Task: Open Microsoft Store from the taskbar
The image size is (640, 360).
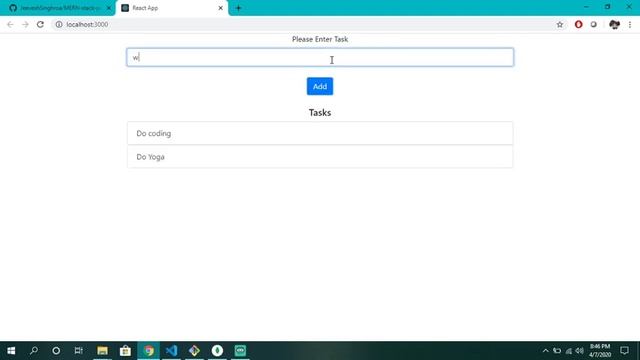Action: click(125, 351)
